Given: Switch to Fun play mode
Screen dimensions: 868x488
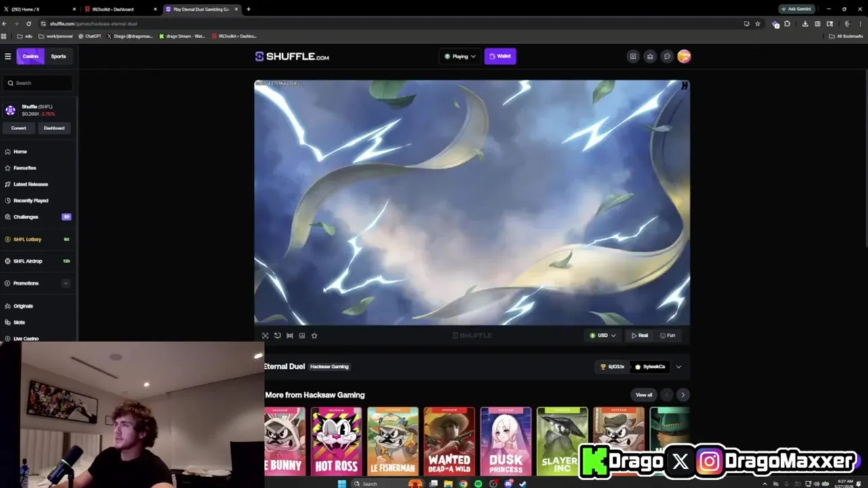Looking at the screenshot, I should point(667,335).
